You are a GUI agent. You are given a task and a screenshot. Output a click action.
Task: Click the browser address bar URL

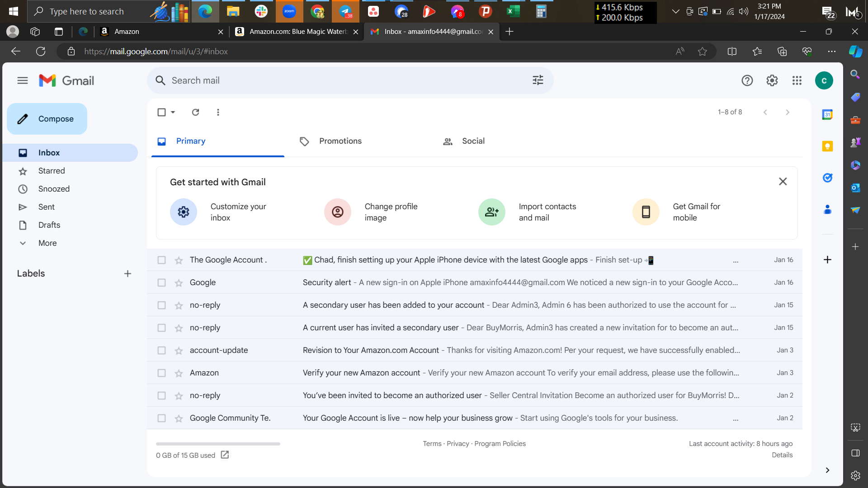(x=156, y=52)
